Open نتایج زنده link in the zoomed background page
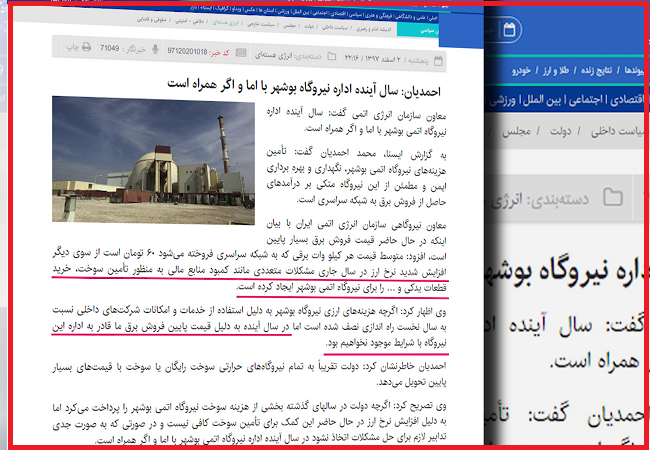Image resolution: width=650 pixels, height=450 pixels. [x=597, y=70]
